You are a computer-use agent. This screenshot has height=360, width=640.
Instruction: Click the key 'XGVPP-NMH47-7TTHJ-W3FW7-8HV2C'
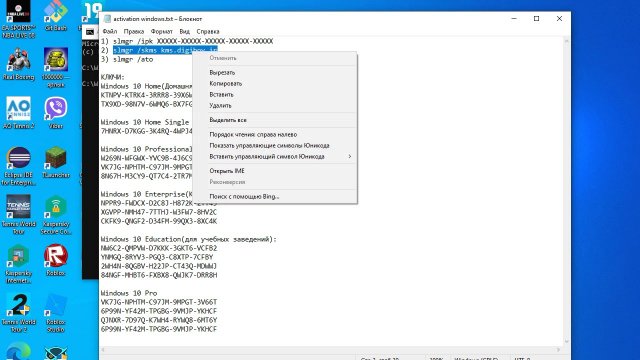click(159, 212)
